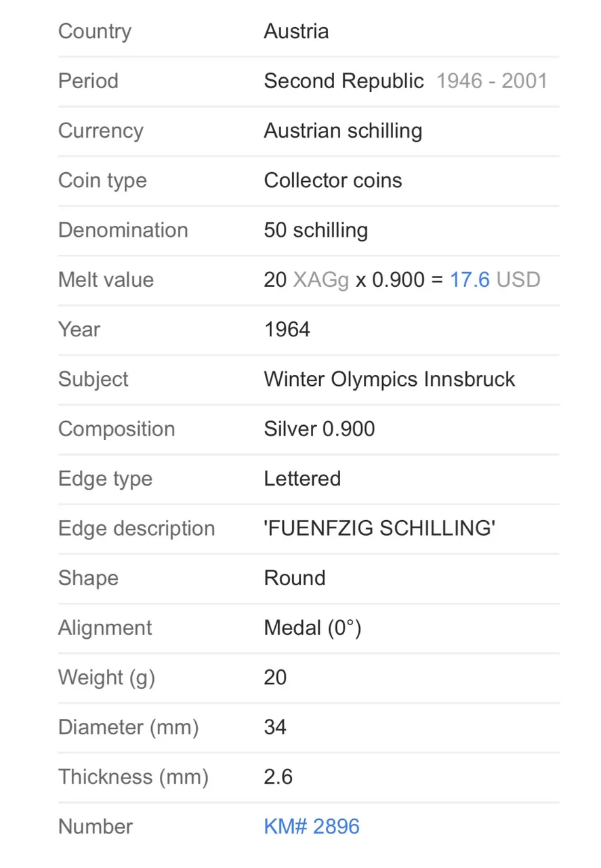
Task: Click the XAGg unit in melt value
Action: click(x=320, y=280)
